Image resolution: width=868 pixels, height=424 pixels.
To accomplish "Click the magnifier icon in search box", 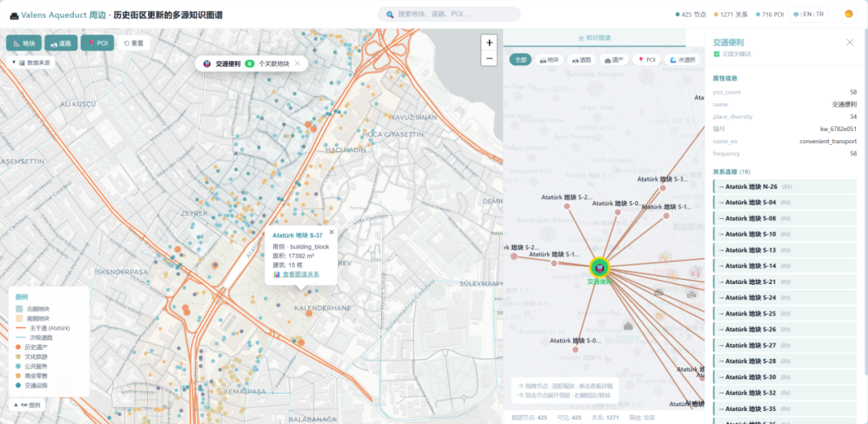I will (390, 14).
